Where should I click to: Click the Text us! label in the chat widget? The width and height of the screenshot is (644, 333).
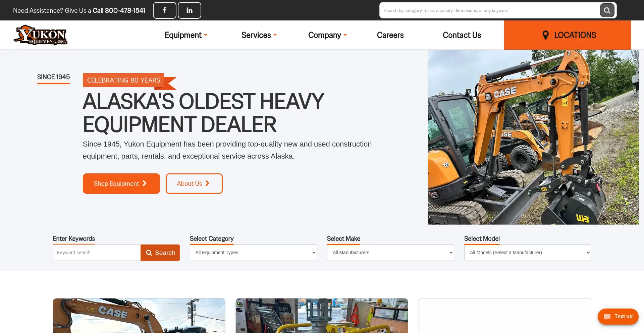tap(624, 317)
